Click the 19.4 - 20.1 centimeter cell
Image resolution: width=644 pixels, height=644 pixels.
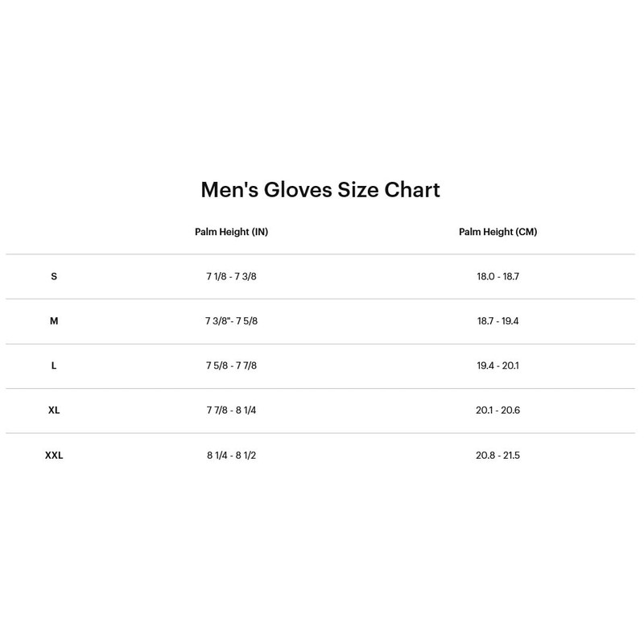[497, 365]
